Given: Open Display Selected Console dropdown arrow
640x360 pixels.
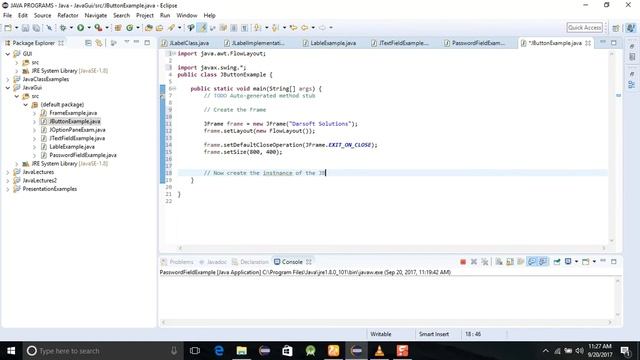Looking at the screenshot, I should [x=576, y=262].
